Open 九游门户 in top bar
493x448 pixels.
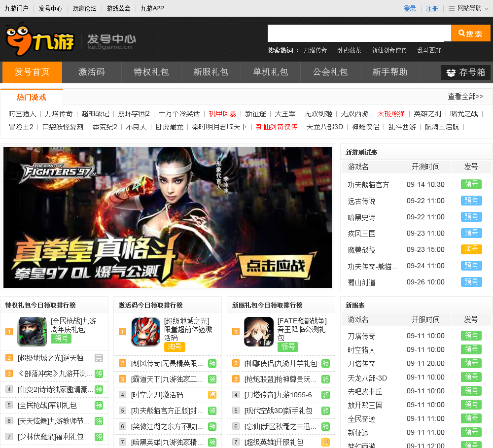tap(16, 8)
